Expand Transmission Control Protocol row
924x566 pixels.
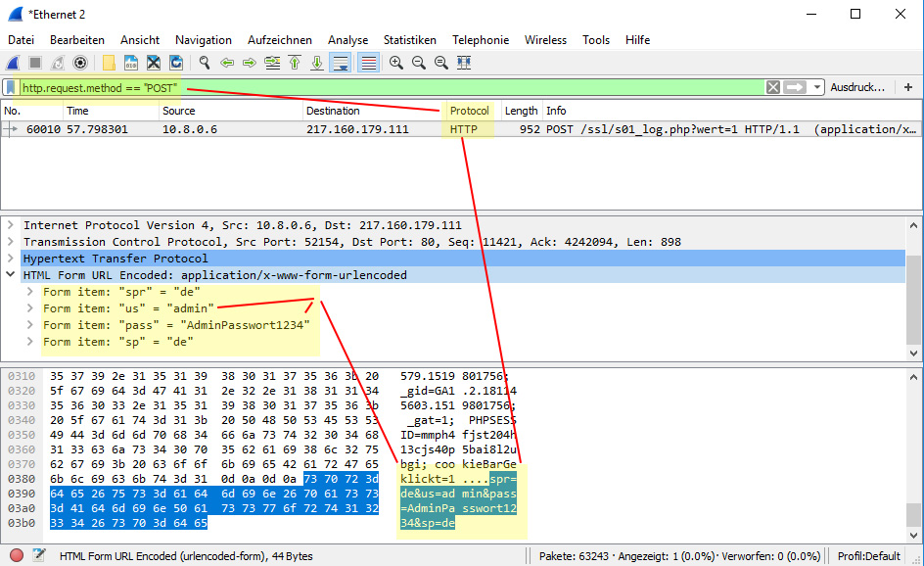click(11, 242)
